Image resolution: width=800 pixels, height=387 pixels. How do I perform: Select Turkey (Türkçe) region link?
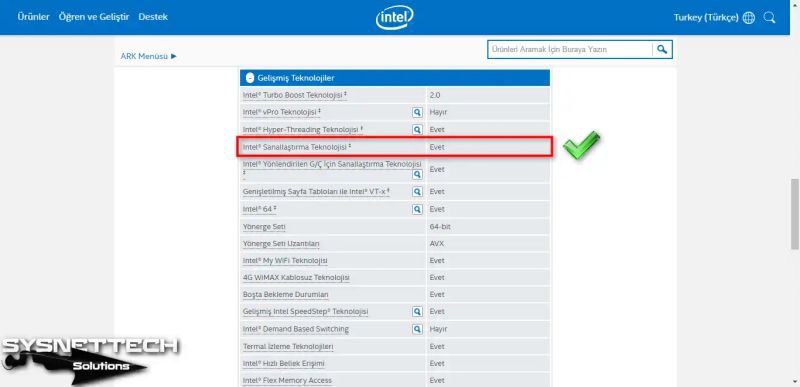[706, 17]
